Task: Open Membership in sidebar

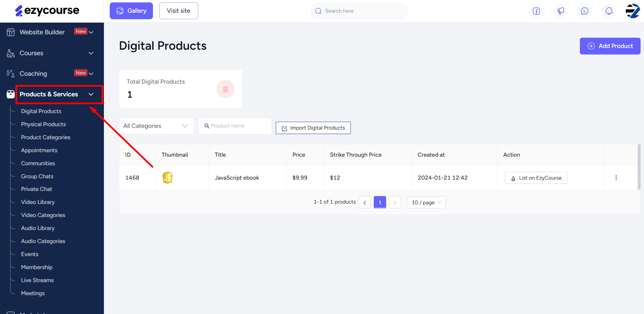Action: 37,267
